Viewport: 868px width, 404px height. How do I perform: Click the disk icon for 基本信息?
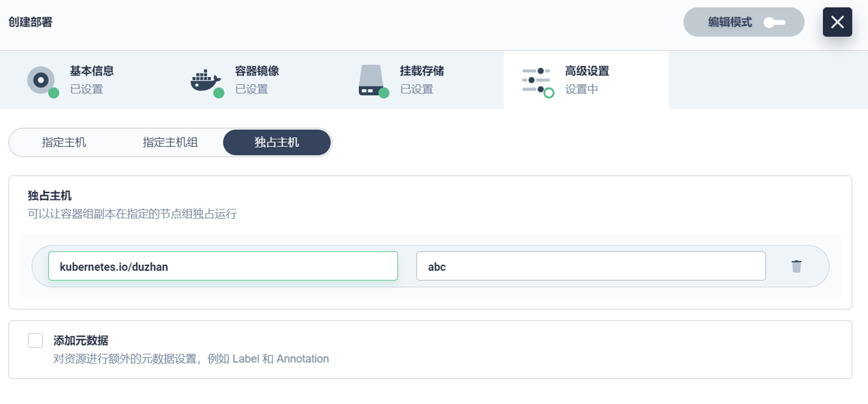(x=41, y=80)
